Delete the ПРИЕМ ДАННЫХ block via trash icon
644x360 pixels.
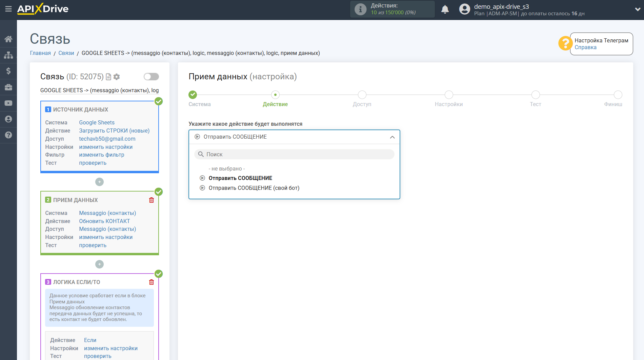[x=152, y=200]
